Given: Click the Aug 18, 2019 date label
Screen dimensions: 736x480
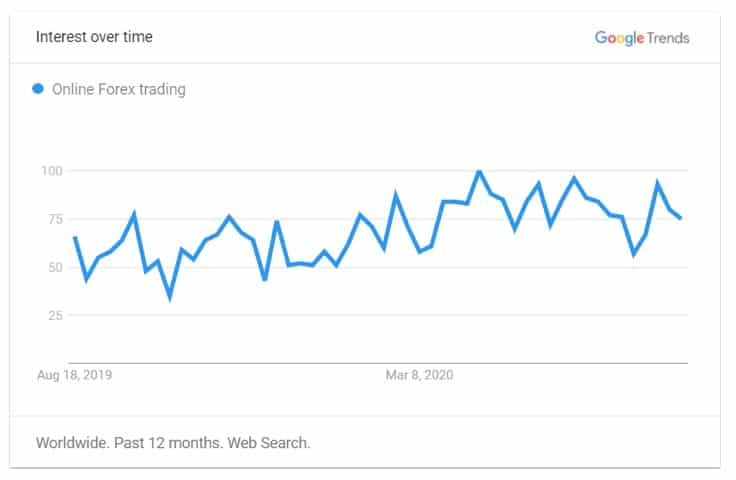Looking at the screenshot, I should tap(75, 375).
